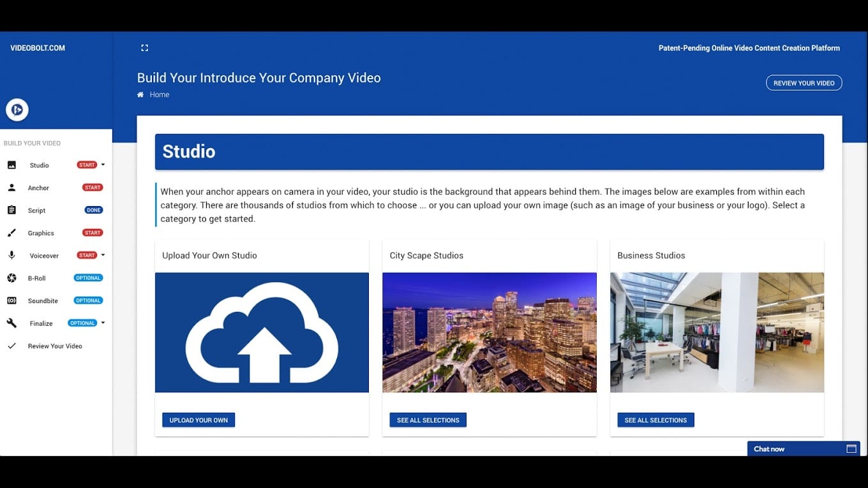
Task: Click the Script clipboard icon
Action: (11, 210)
